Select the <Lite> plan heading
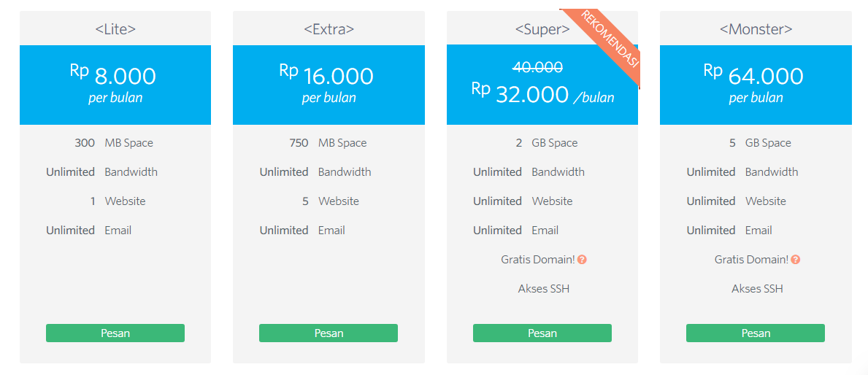 [115, 29]
